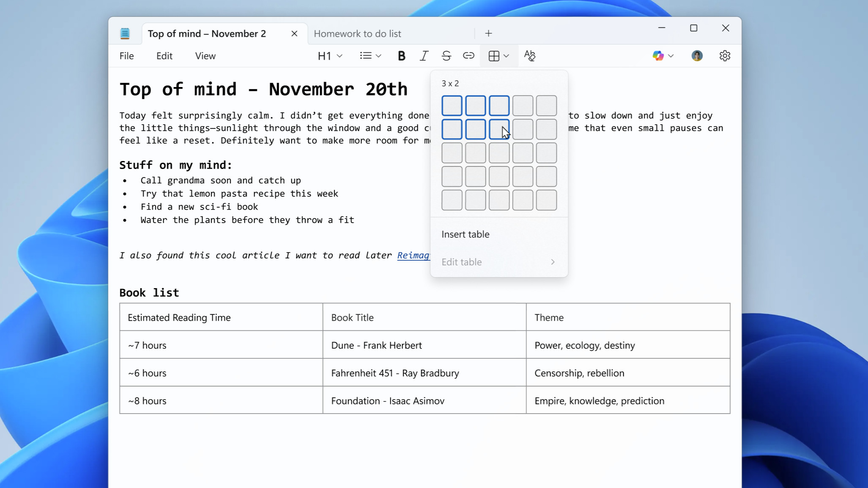The height and width of the screenshot is (488, 868).
Task: Toggle bold formatting
Action: click(x=401, y=55)
